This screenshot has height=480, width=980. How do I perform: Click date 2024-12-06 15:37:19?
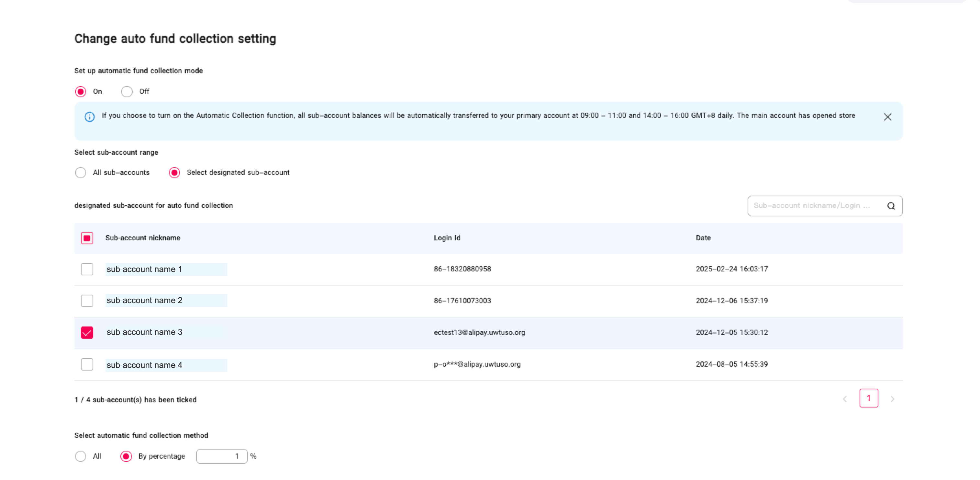tap(731, 301)
